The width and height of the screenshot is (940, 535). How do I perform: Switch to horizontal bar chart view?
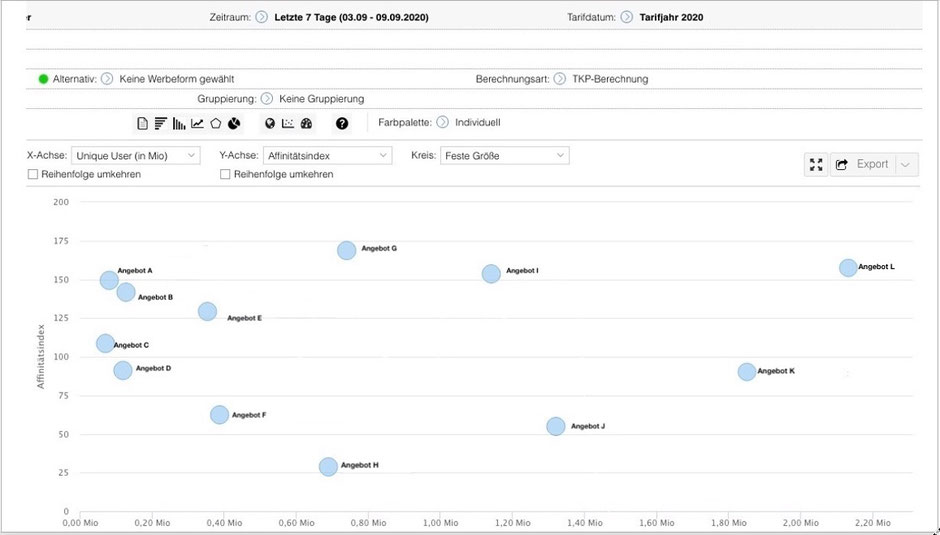[160, 124]
